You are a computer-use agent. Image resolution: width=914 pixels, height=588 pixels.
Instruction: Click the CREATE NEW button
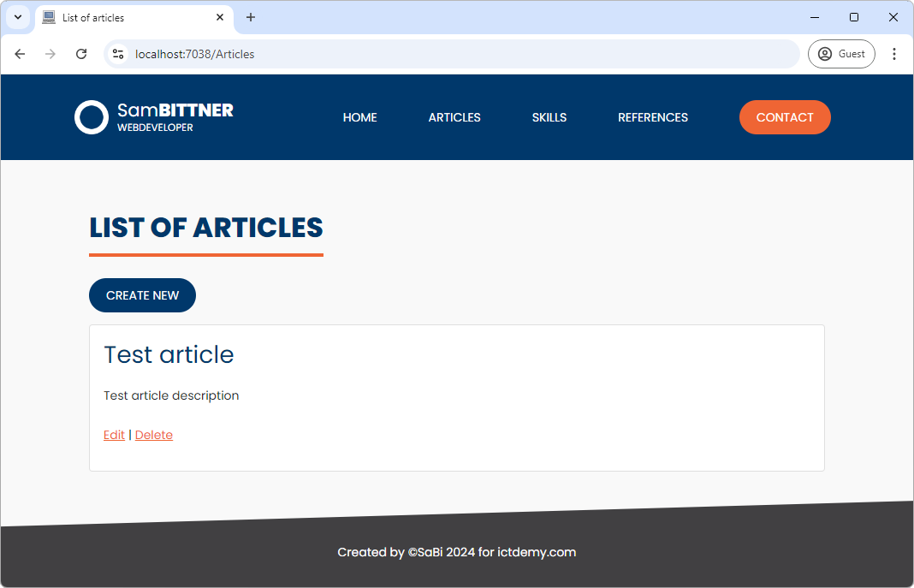click(x=142, y=295)
